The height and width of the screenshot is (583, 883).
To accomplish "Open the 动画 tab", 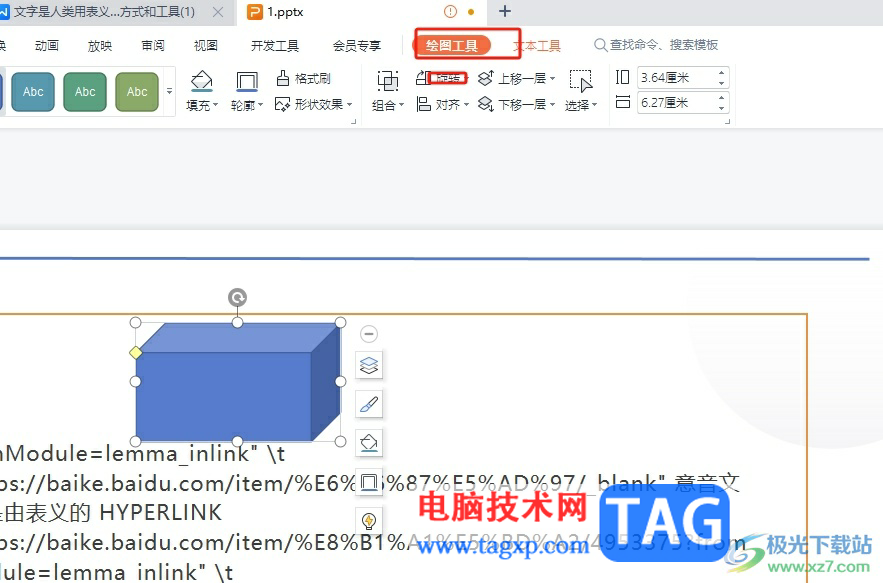I will coord(47,46).
